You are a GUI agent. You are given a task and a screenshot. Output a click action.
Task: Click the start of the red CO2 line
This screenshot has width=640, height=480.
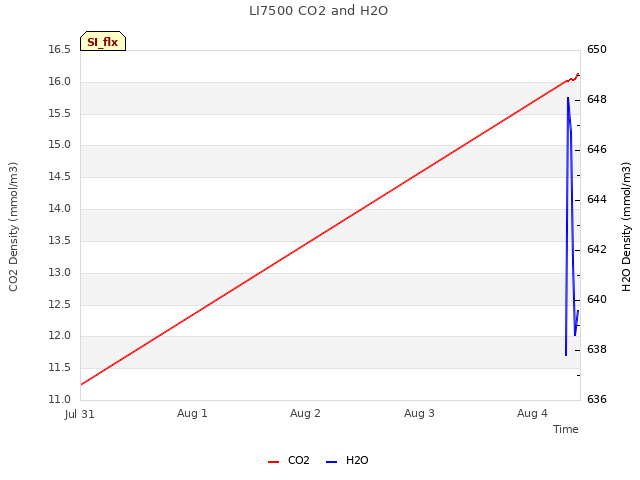click(x=82, y=384)
